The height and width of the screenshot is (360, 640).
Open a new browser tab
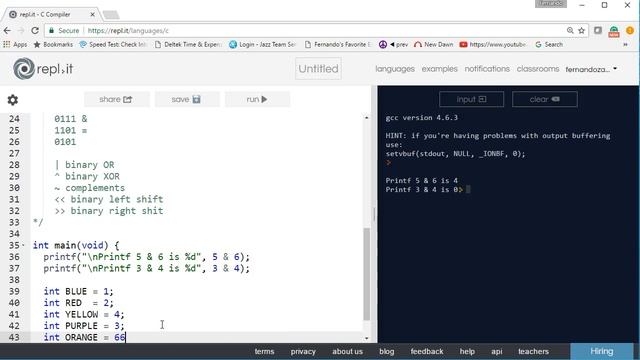coord(111,15)
